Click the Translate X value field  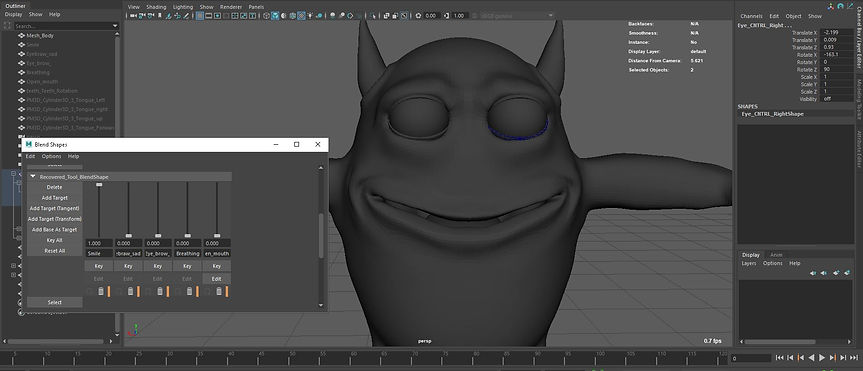837,32
